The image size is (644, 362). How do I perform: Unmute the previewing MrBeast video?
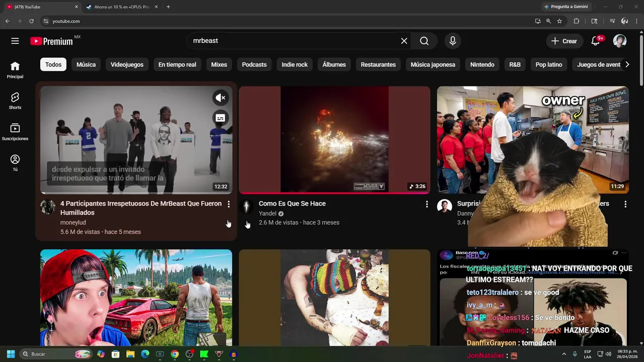click(220, 98)
